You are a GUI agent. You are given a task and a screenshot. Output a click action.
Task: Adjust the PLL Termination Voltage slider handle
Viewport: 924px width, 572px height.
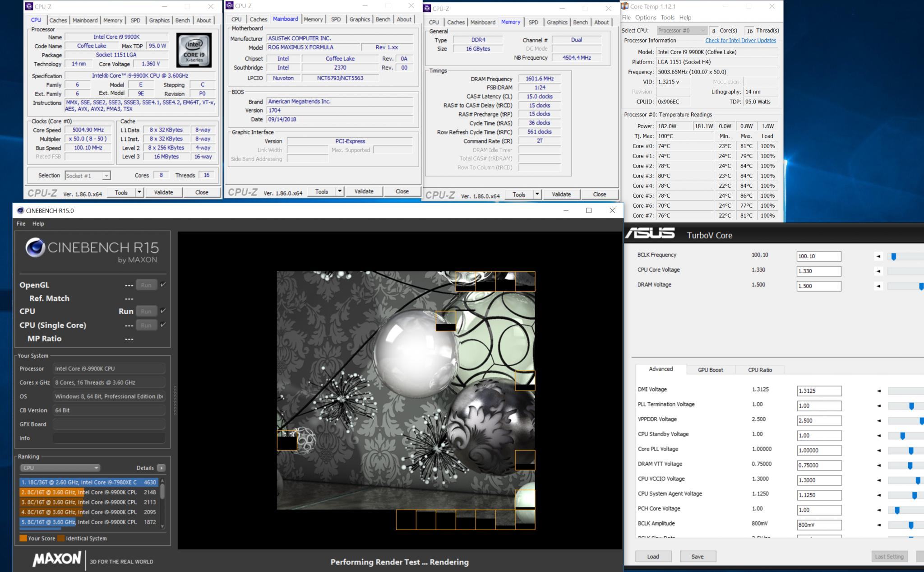(x=911, y=406)
